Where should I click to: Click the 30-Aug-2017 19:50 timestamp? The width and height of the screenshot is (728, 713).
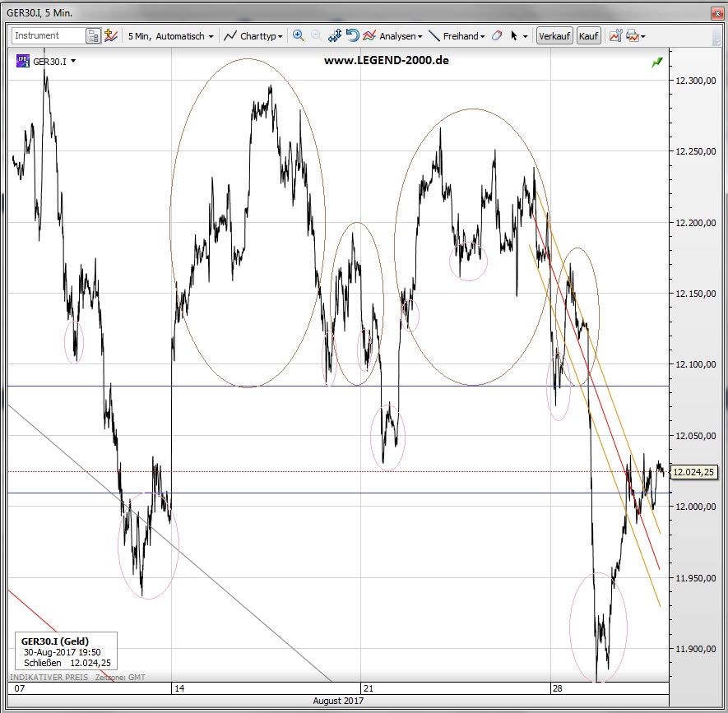click(63, 652)
